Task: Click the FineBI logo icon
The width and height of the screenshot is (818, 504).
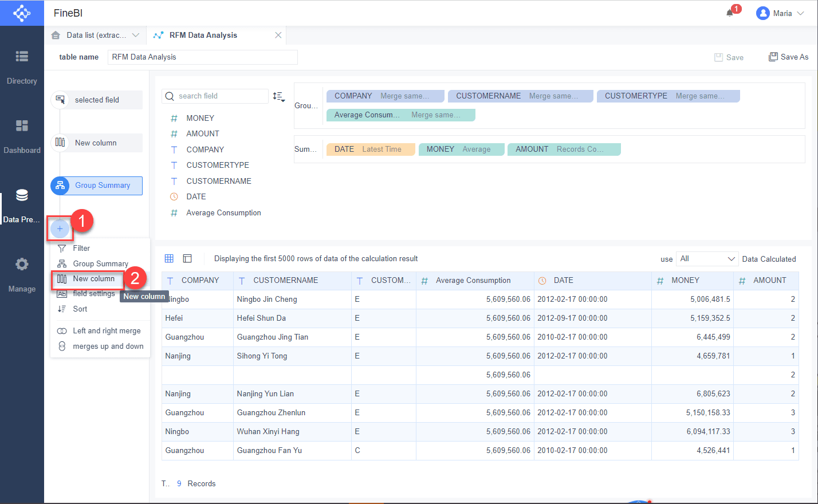Action: coord(22,13)
